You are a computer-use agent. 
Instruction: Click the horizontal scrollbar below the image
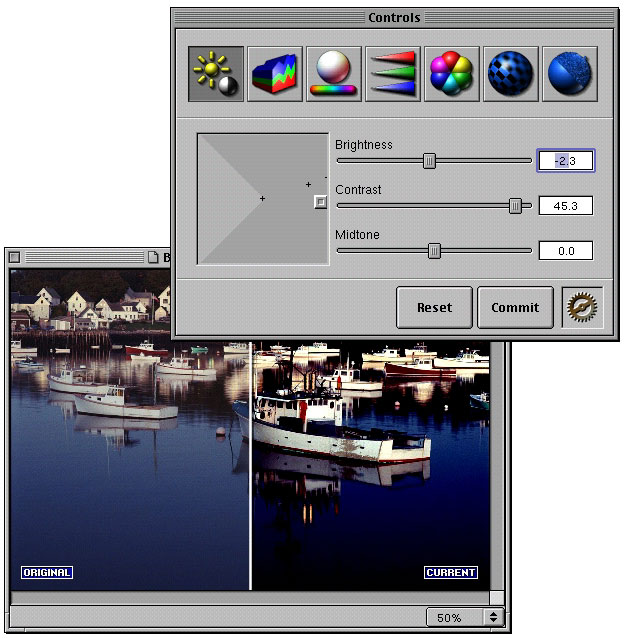pyautogui.click(x=249, y=597)
